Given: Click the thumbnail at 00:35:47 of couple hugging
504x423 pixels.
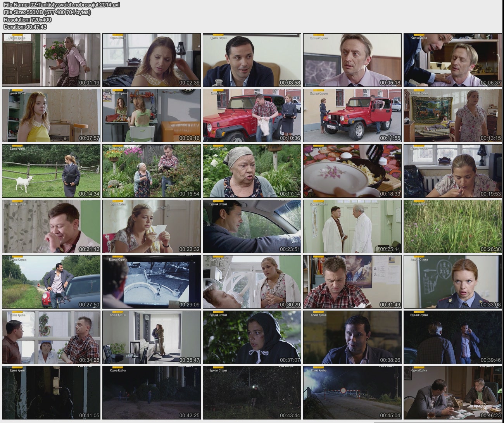Looking at the screenshot, I should pos(152,337).
